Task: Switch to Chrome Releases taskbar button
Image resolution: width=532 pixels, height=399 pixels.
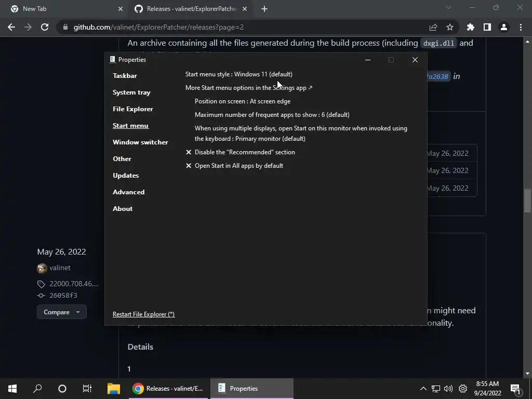Action: [x=168, y=389]
